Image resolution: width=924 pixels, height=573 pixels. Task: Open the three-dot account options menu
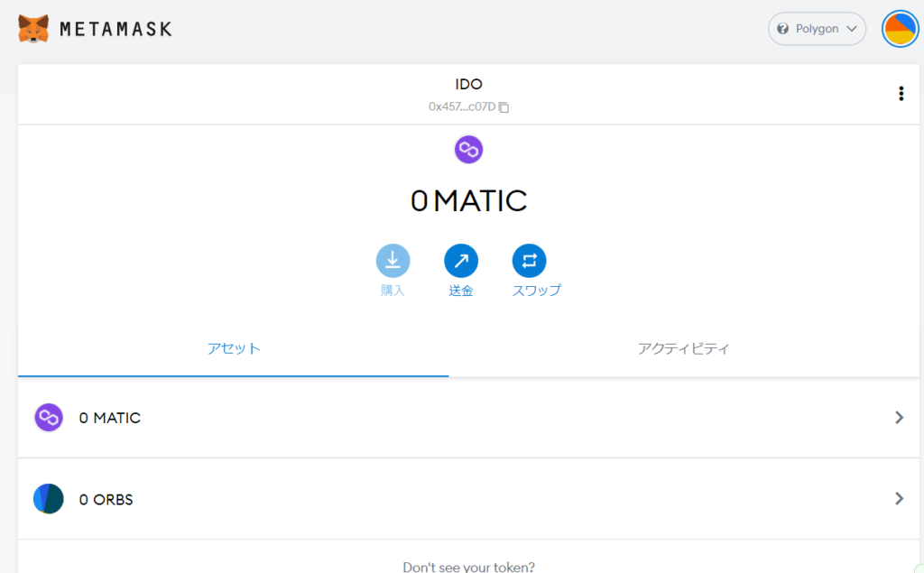click(x=901, y=94)
